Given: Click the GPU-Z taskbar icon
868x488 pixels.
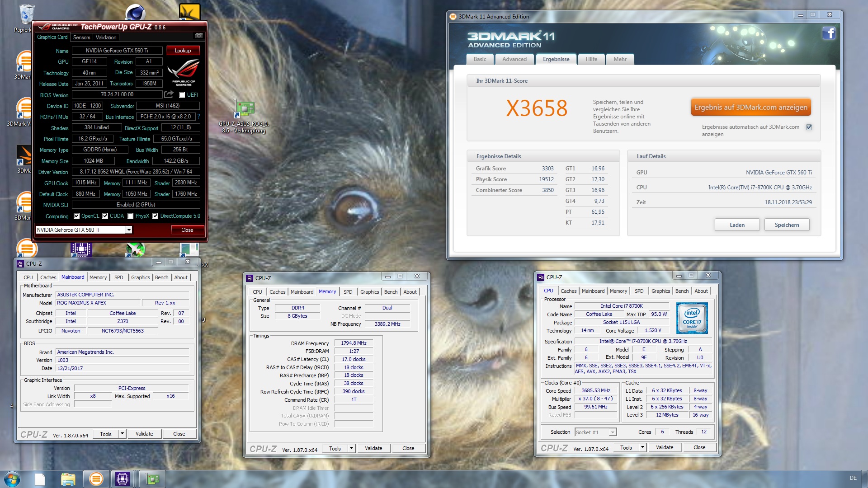Looking at the screenshot, I should click(152, 479).
